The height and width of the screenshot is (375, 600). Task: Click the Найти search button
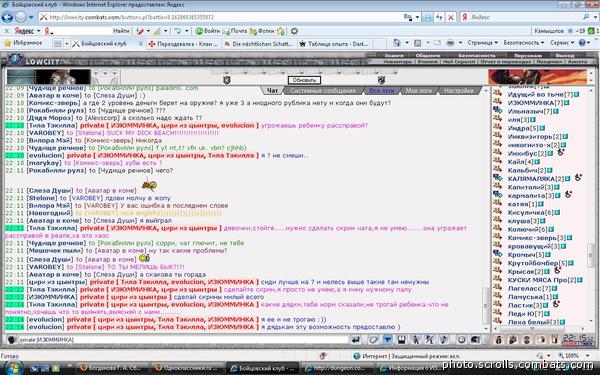pos(121,31)
